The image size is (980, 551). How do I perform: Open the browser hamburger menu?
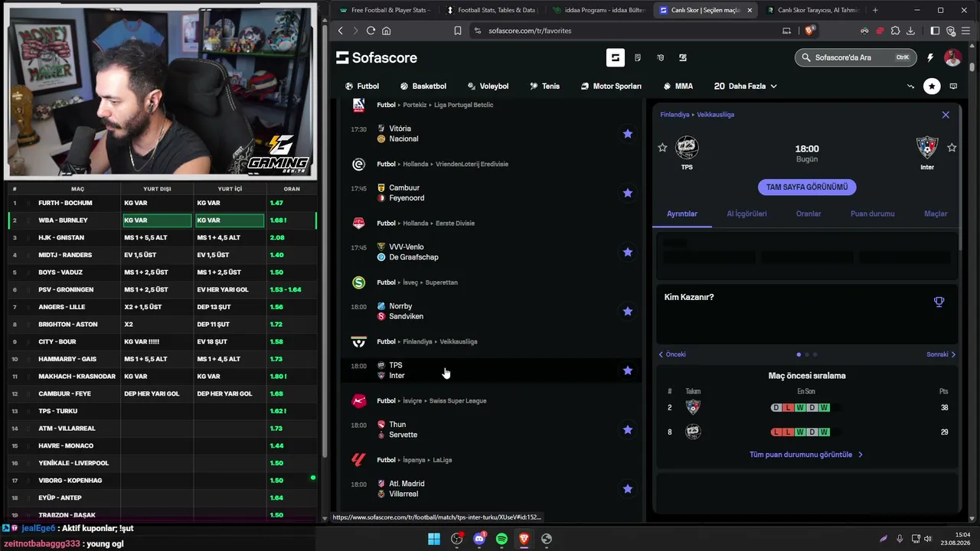[966, 31]
